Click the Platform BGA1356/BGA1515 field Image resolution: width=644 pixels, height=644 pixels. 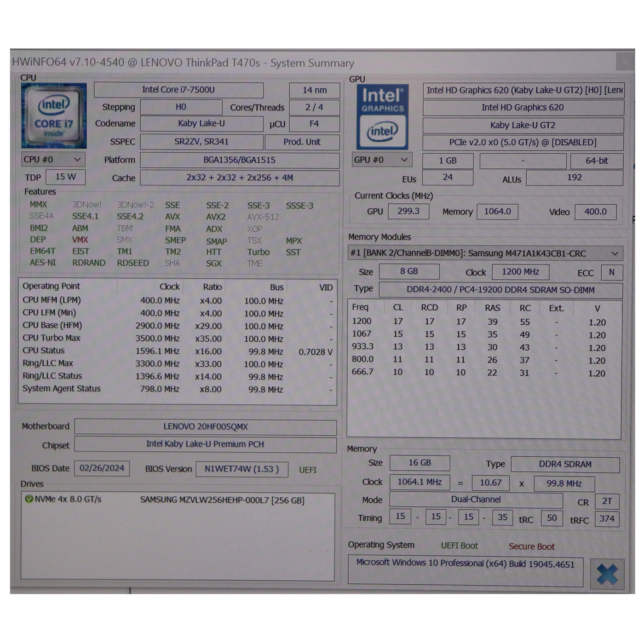click(x=240, y=160)
